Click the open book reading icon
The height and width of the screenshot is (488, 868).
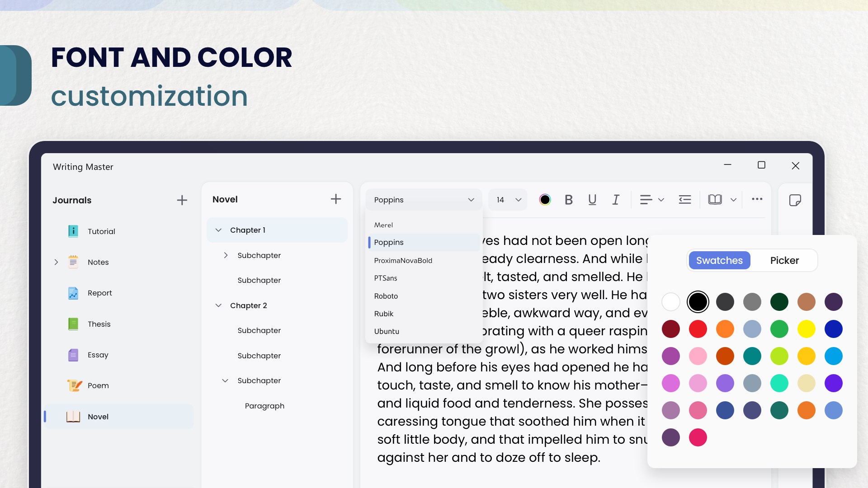click(x=715, y=200)
